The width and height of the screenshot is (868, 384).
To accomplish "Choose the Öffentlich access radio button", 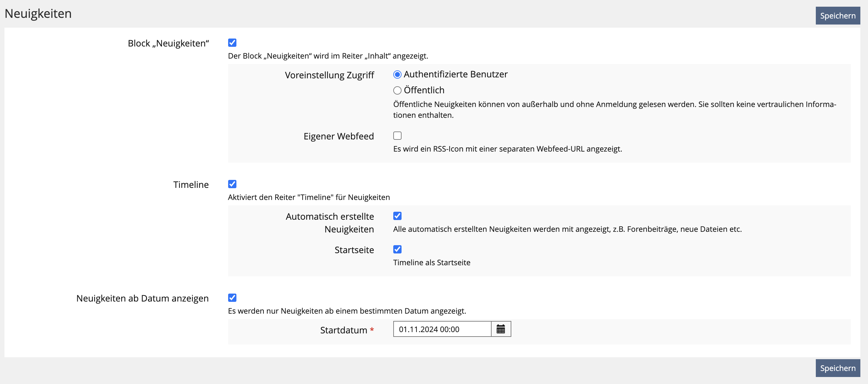I will click(x=397, y=90).
